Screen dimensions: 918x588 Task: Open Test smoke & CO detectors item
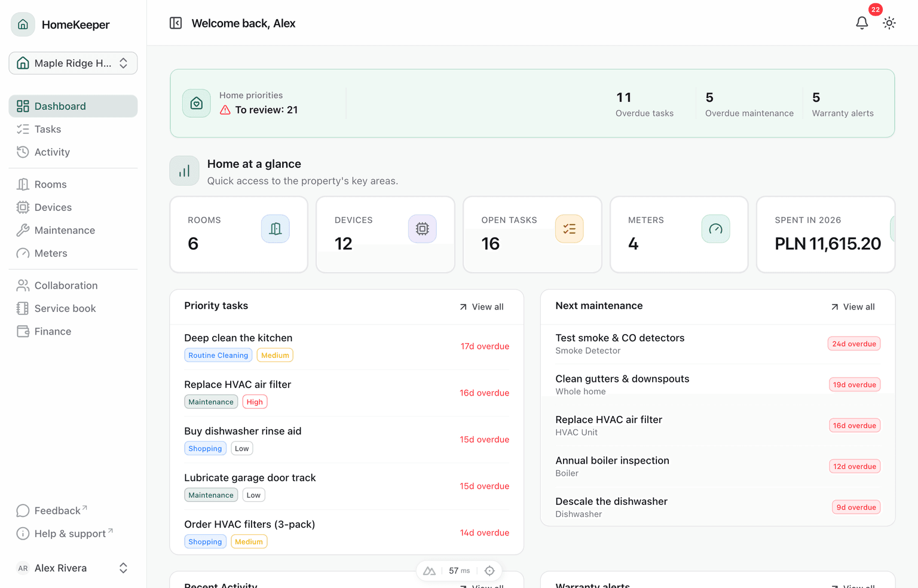pyautogui.click(x=718, y=344)
